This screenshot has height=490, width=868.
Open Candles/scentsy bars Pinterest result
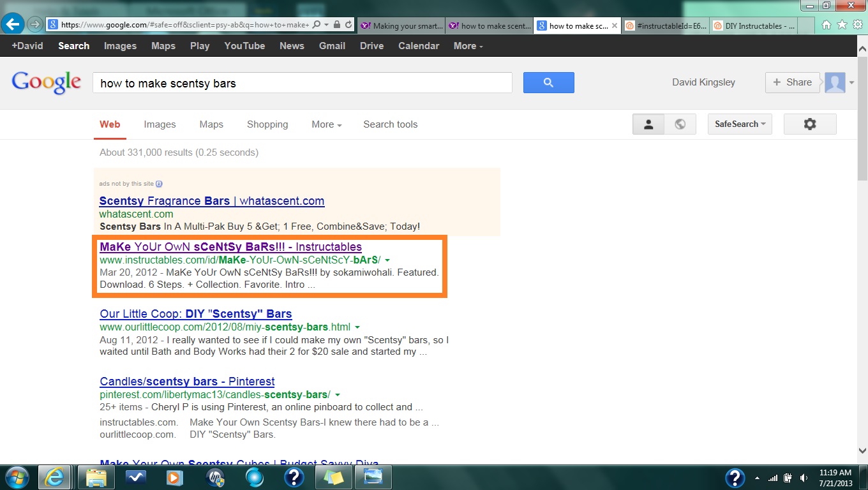187,382
